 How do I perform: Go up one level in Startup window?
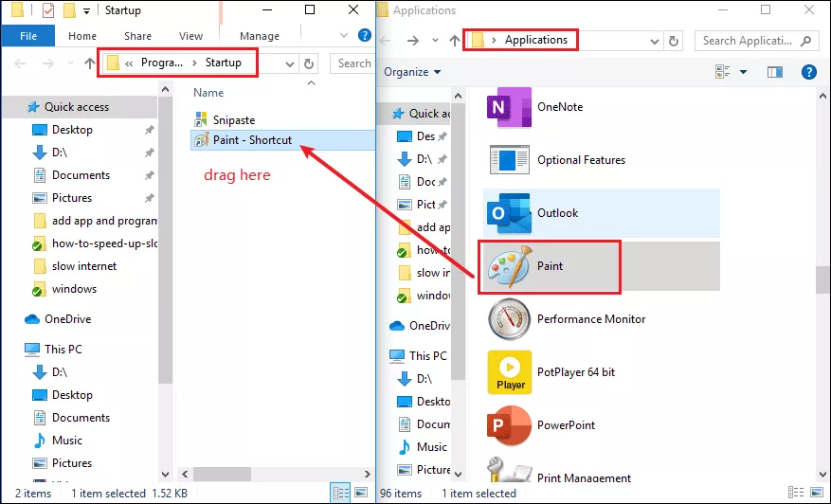click(90, 63)
